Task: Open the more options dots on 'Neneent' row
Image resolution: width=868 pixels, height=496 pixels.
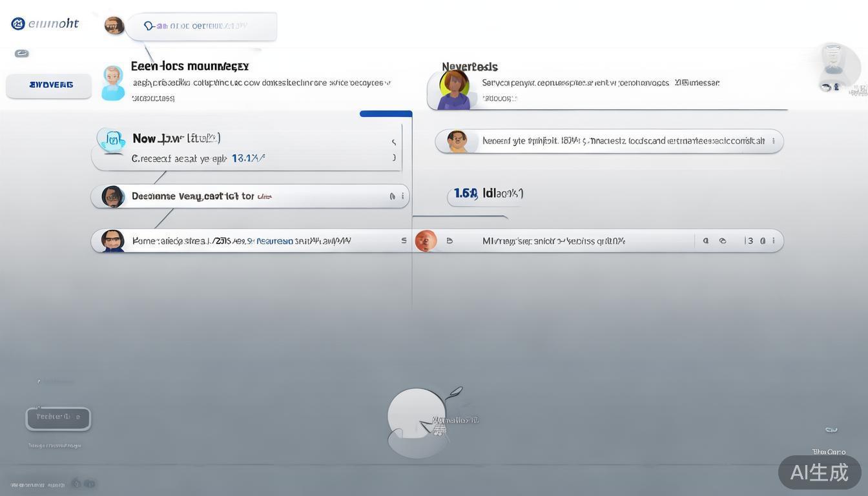Action: point(773,141)
